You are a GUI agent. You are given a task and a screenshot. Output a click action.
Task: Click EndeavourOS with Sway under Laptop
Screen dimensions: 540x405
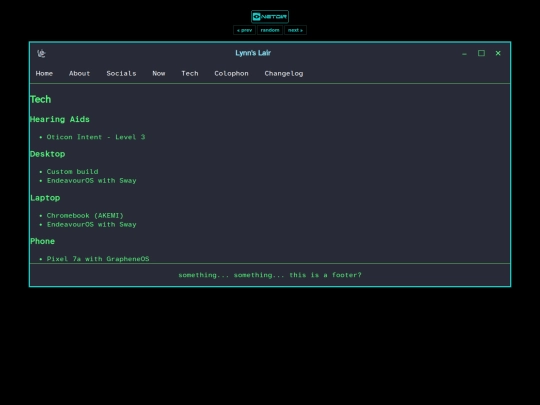click(92, 225)
